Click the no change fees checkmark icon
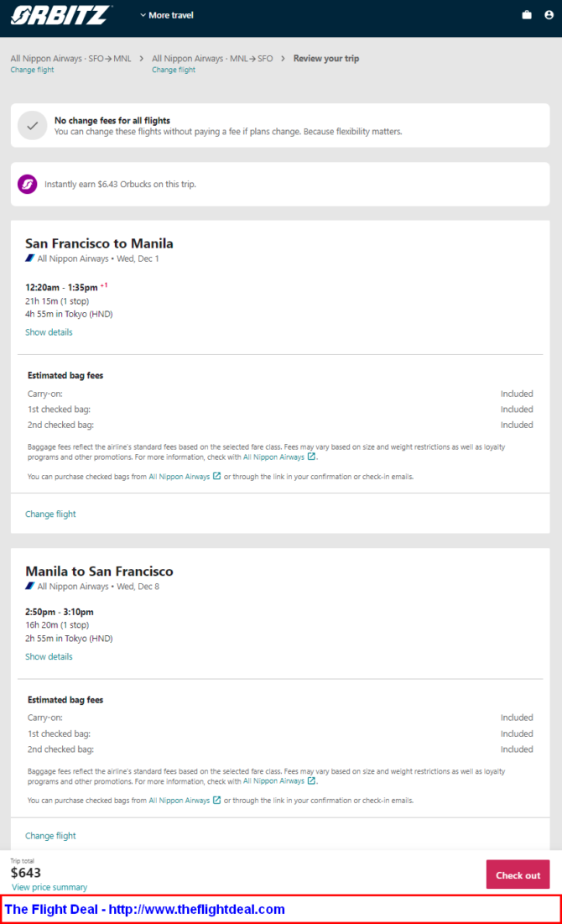562x924 pixels. pyautogui.click(x=33, y=126)
